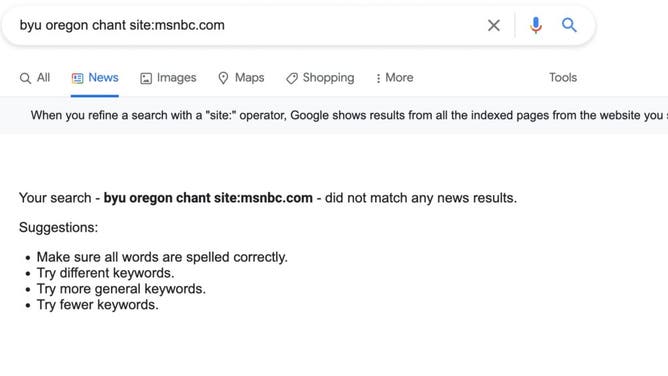
Task: Open the Shopping tab
Action: 320,77
